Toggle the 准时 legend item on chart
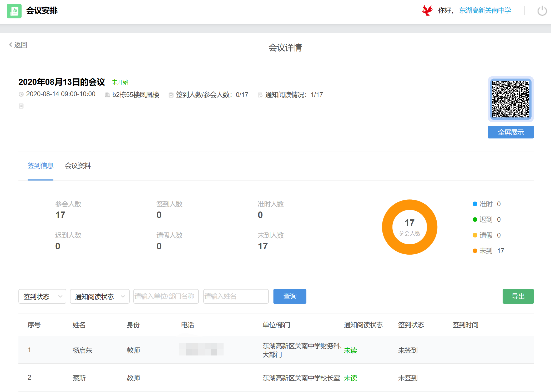 486,204
